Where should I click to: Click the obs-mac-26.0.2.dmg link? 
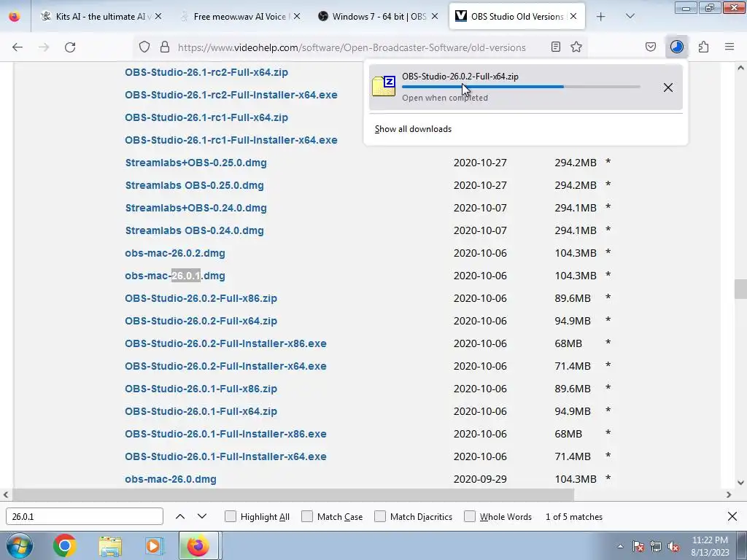[175, 253]
